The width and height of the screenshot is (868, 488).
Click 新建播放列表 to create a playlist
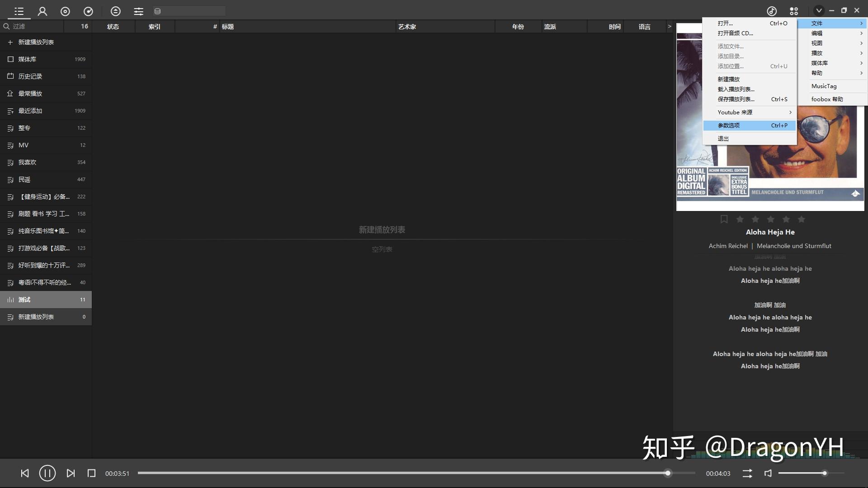click(36, 42)
